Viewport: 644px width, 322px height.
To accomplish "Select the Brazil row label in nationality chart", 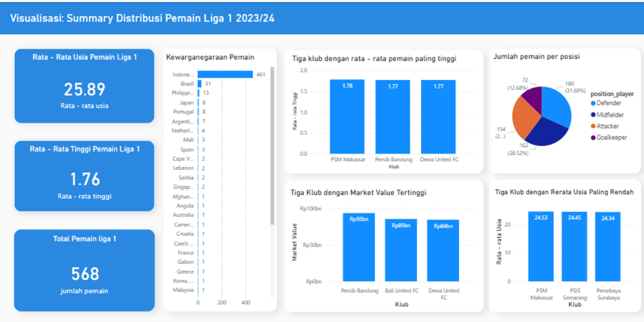I will coord(187,84).
